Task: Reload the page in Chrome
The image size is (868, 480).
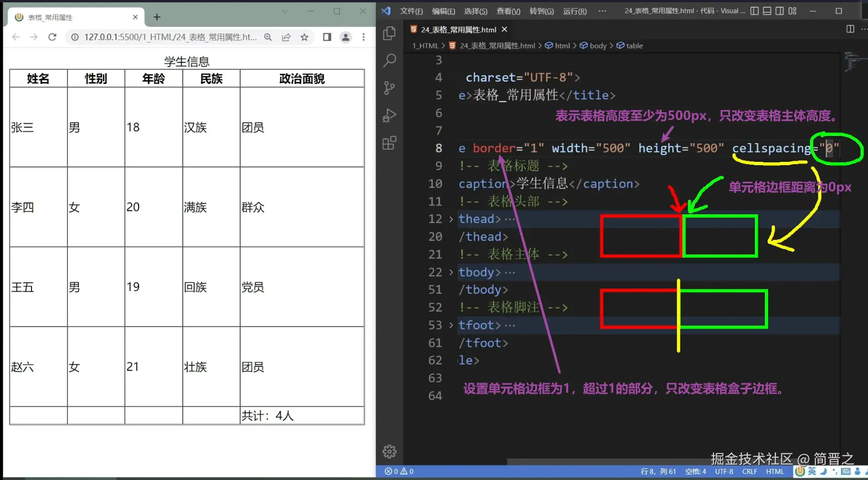Action: [x=52, y=37]
